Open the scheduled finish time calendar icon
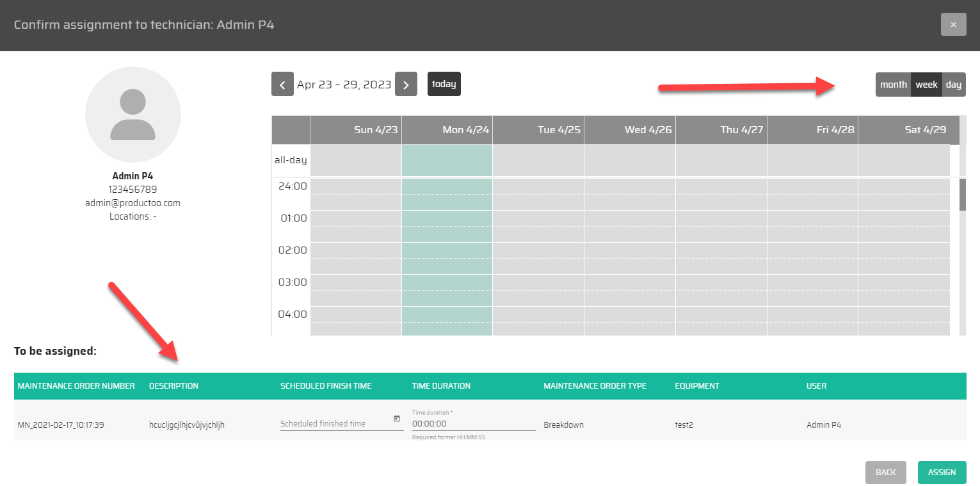This screenshot has height=486, width=980. click(x=396, y=419)
